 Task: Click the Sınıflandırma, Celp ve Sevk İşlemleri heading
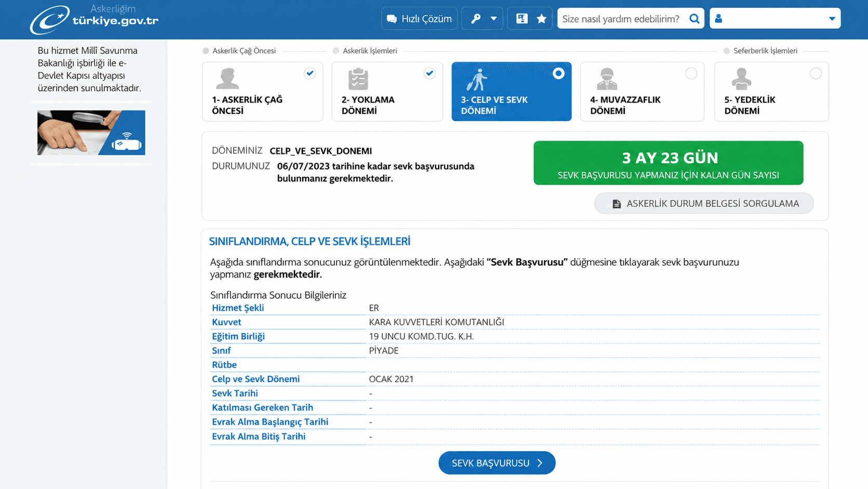coord(309,241)
